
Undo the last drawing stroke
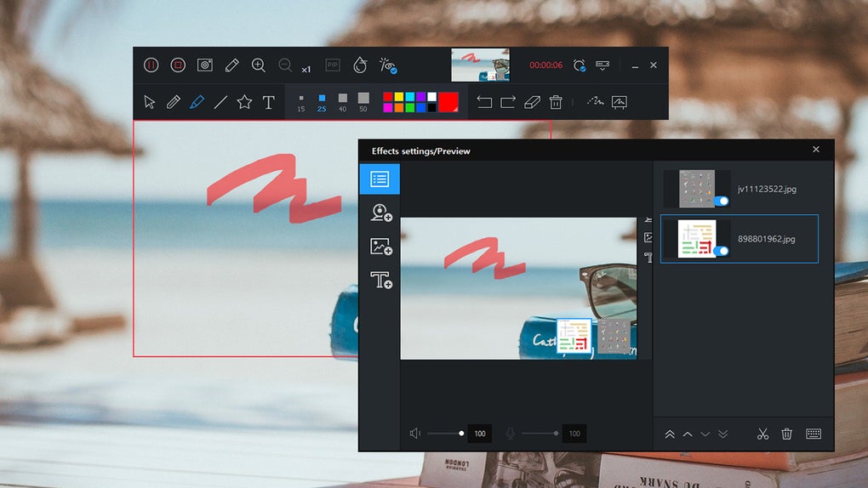tap(484, 102)
